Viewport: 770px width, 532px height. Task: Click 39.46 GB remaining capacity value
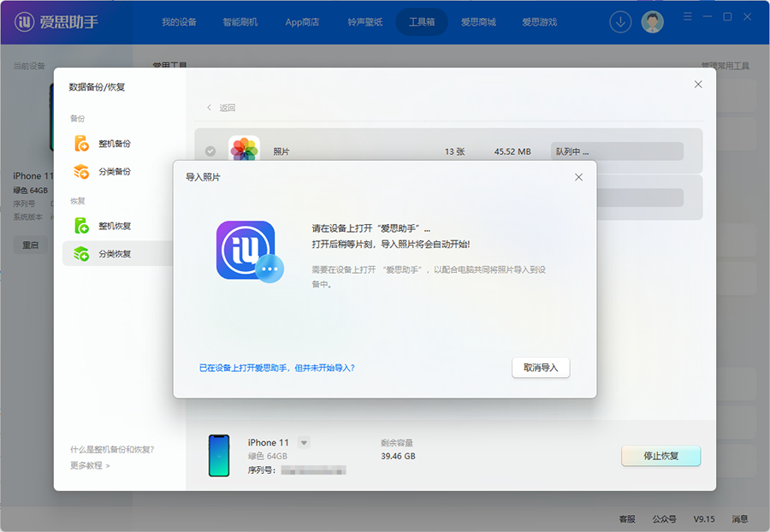coord(398,456)
